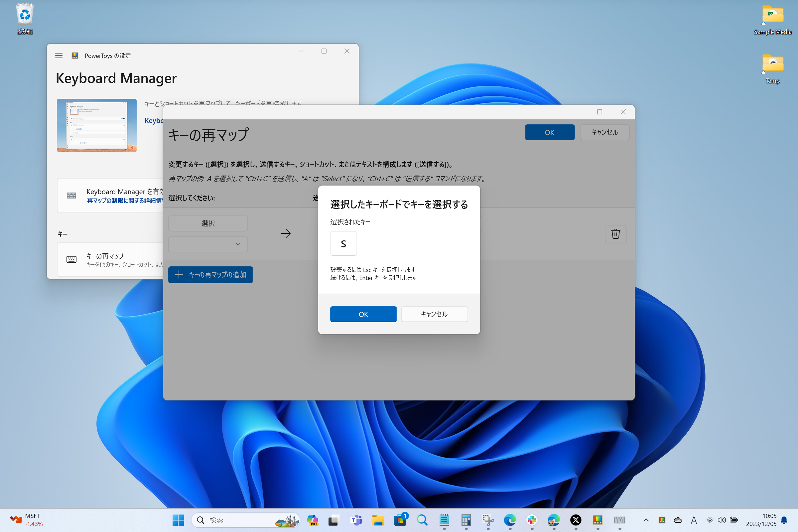The image size is (798, 532).
Task: Cancel the key selection dialog
Action: (434, 314)
